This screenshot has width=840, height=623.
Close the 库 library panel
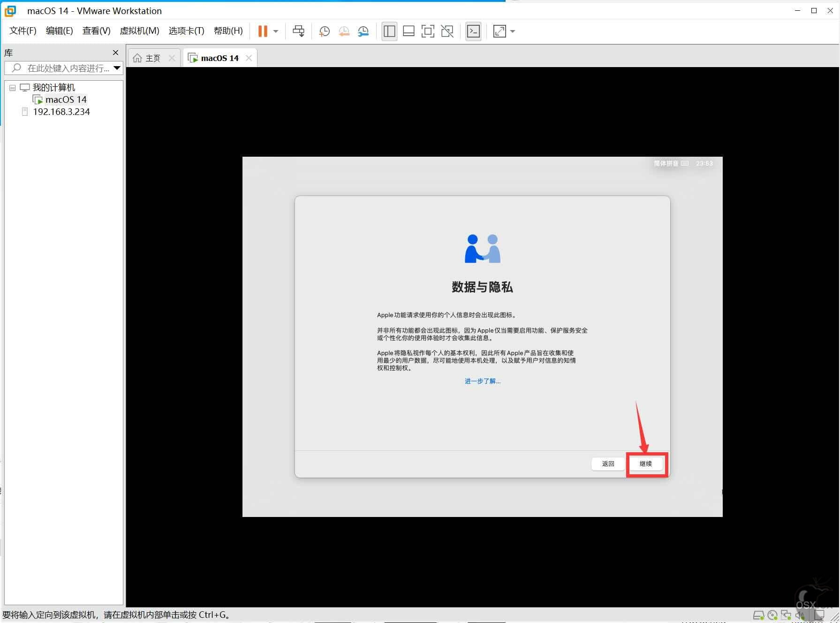pyautogui.click(x=115, y=53)
